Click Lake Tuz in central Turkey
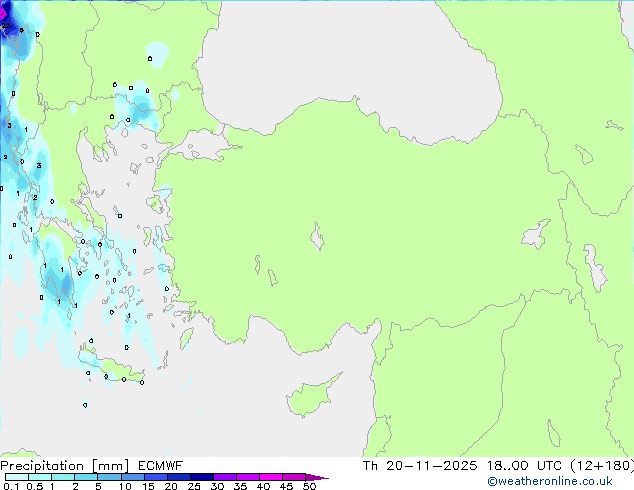Viewport: 634px width, 490px height. pos(319,238)
